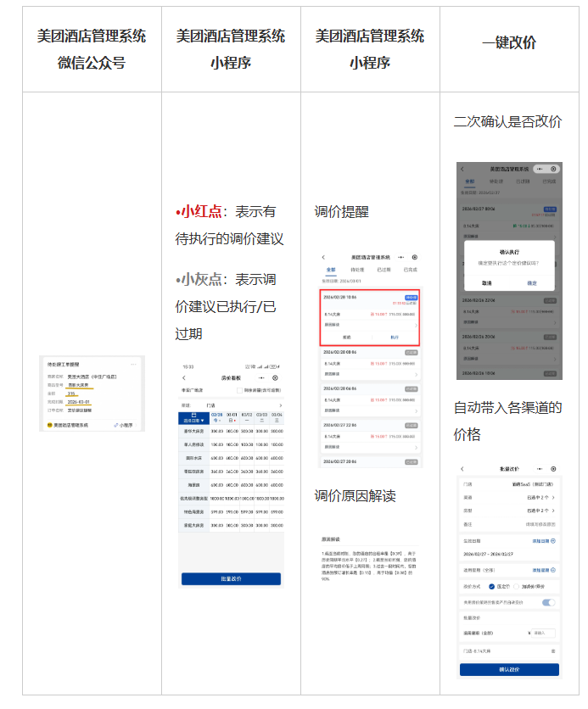Viewport: 588px width, 709px height.
Task: Switch to 待处理 tab in 调价提醒 list
Action: pyautogui.click(x=357, y=270)
